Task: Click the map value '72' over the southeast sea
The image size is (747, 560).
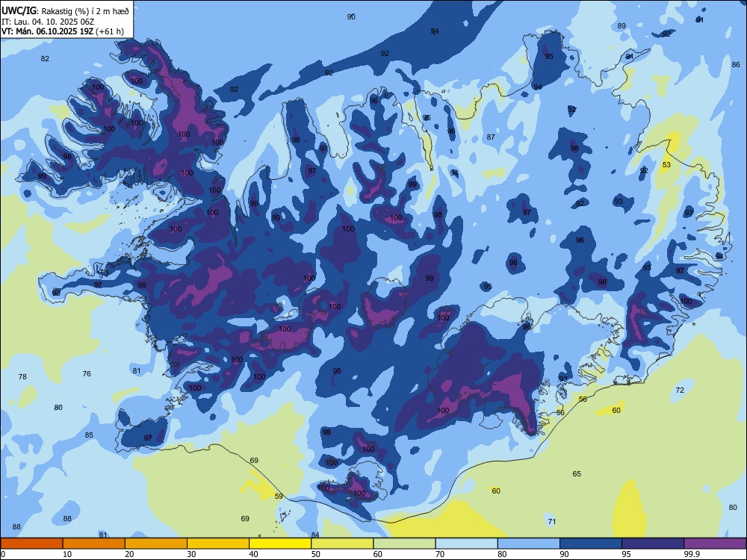Action: [x=680, y=390]
